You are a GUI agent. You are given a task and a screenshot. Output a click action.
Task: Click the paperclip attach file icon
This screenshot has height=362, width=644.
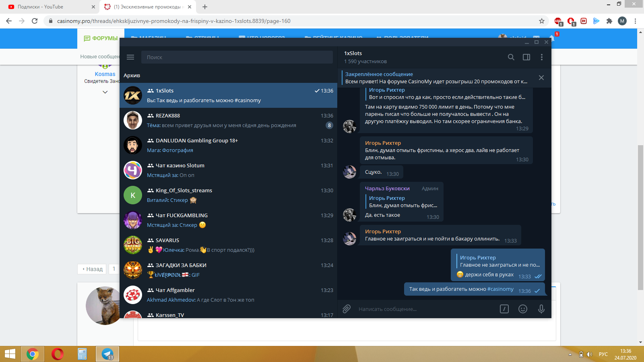click(347, 309)
